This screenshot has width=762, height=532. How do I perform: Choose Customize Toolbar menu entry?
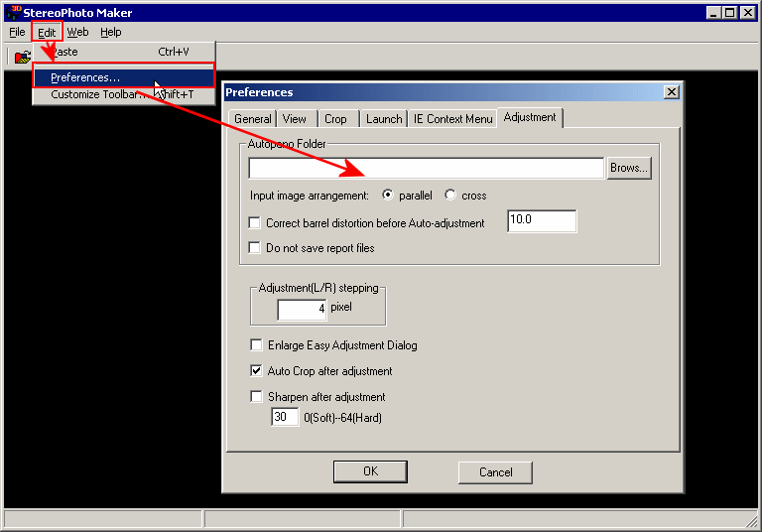(x=124, y=94)
